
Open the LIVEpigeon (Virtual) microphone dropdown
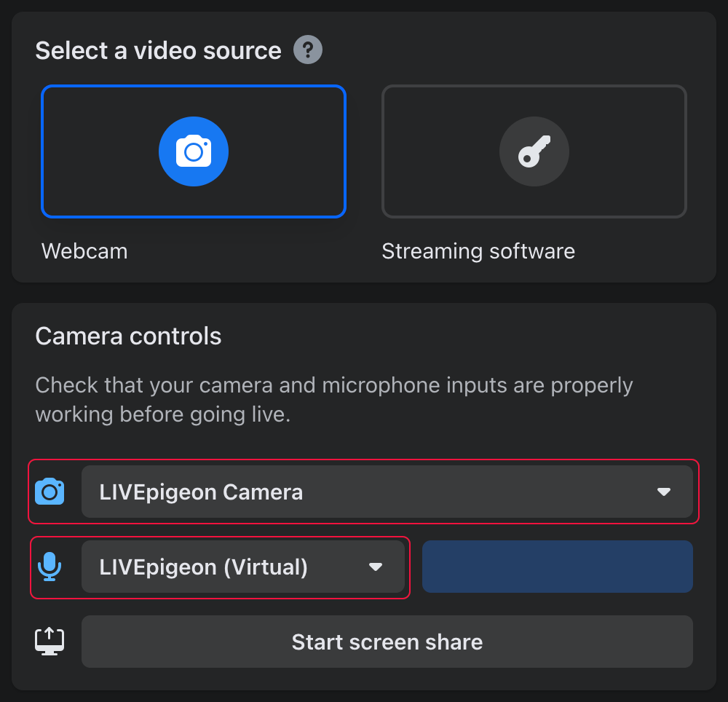click(x=243, y=567)
